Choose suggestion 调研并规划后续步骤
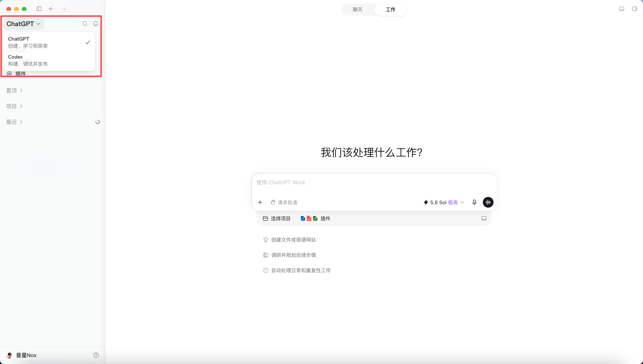The image size is (643, 364). click(x=289, y=255)
